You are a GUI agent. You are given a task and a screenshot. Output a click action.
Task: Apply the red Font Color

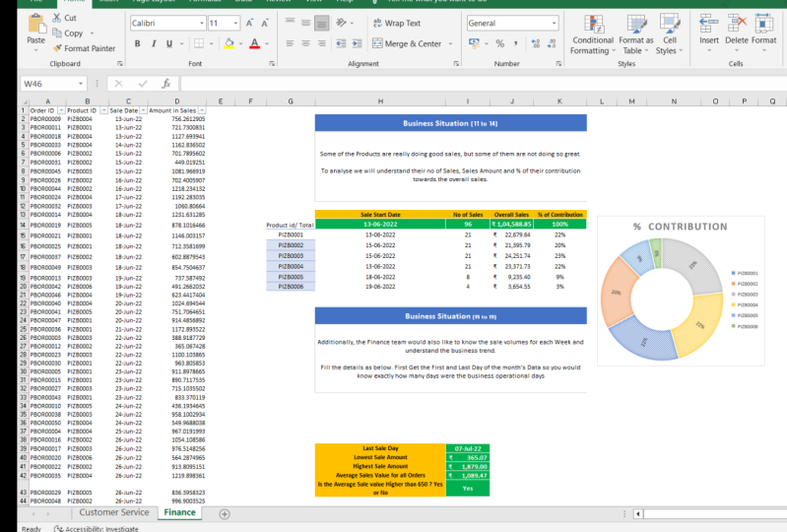(x=254, y=43)
